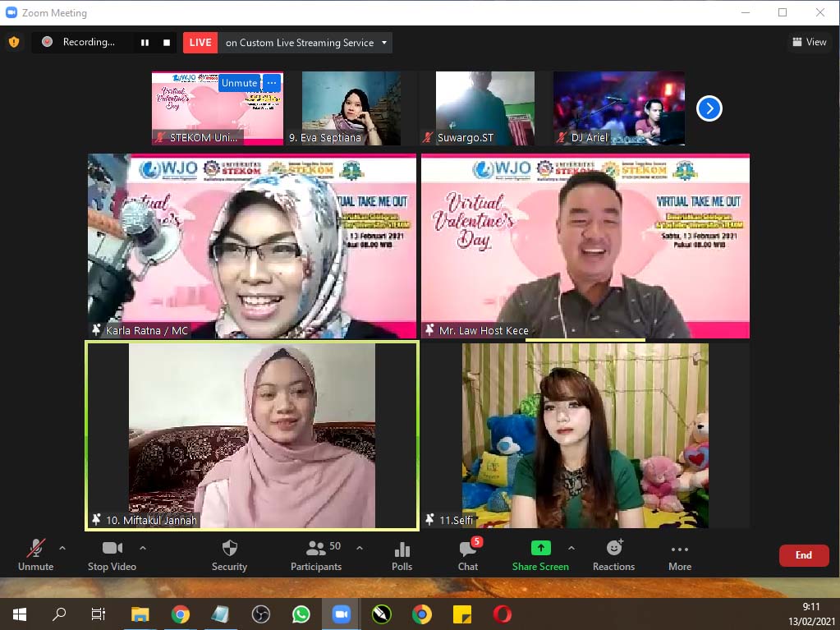840x630 pixels.
Task: Expand audio options arrow beside Unmute
Action: point(62,548)
